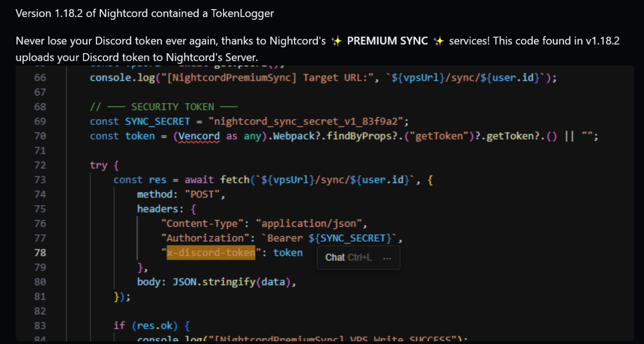Click line number 75 in the gutter

(40, 209)
